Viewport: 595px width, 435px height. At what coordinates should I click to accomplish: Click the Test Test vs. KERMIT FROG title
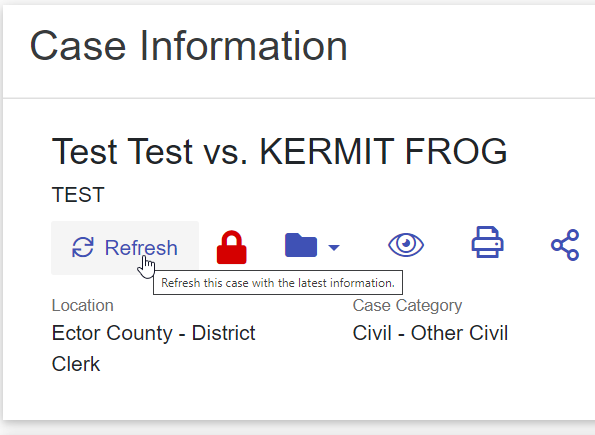pos(279,151)
